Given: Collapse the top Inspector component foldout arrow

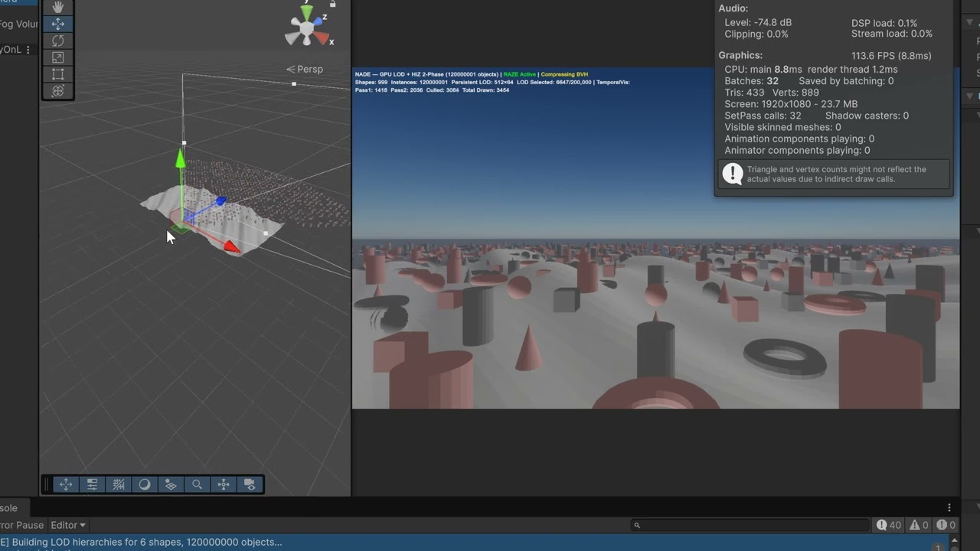Looking at the screenshot, I should [971, 23].
